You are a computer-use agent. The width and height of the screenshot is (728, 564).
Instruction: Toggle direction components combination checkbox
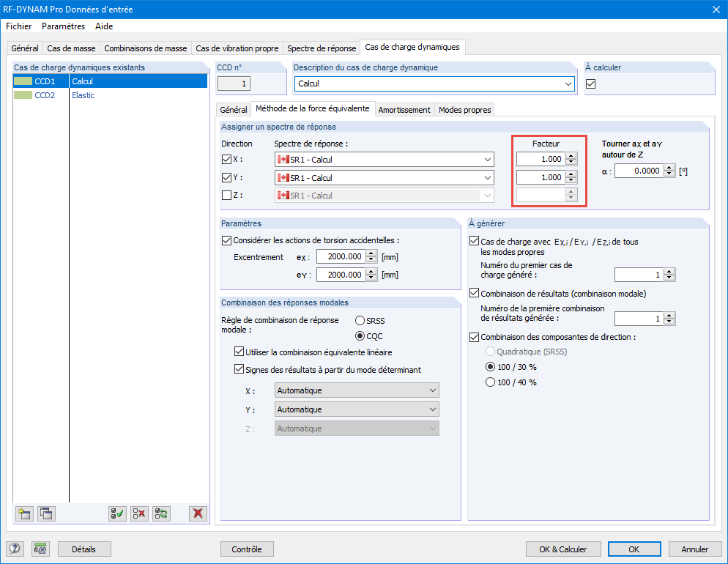[x=474, y=337]
